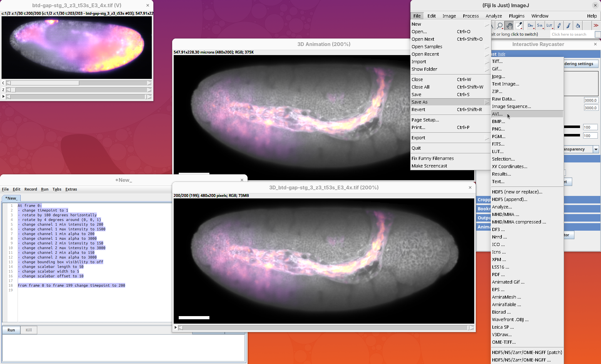Show more tools with red double arrow
The image size is (601, 364).
pos(596,26)
